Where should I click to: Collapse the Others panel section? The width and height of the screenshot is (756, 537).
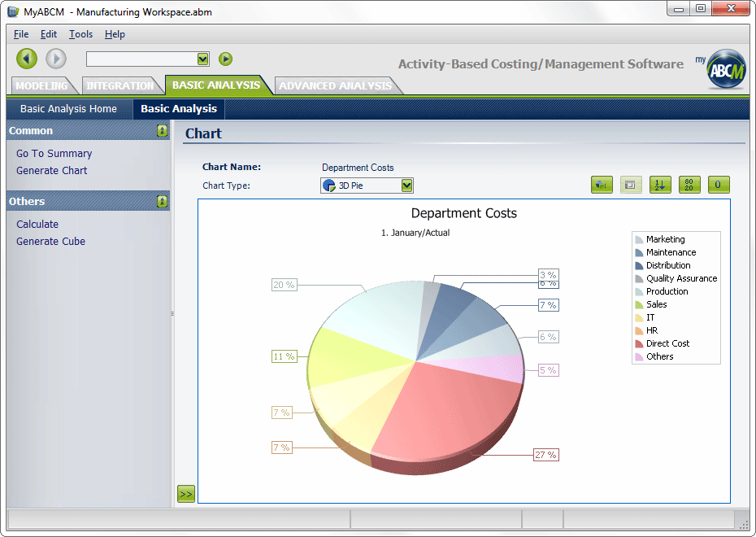[162, 202]
